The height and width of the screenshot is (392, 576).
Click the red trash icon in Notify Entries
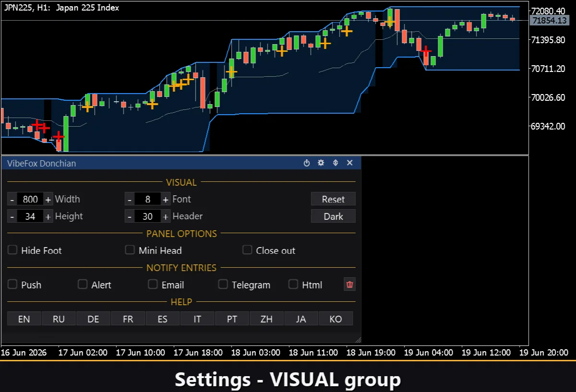coord(350,285)
